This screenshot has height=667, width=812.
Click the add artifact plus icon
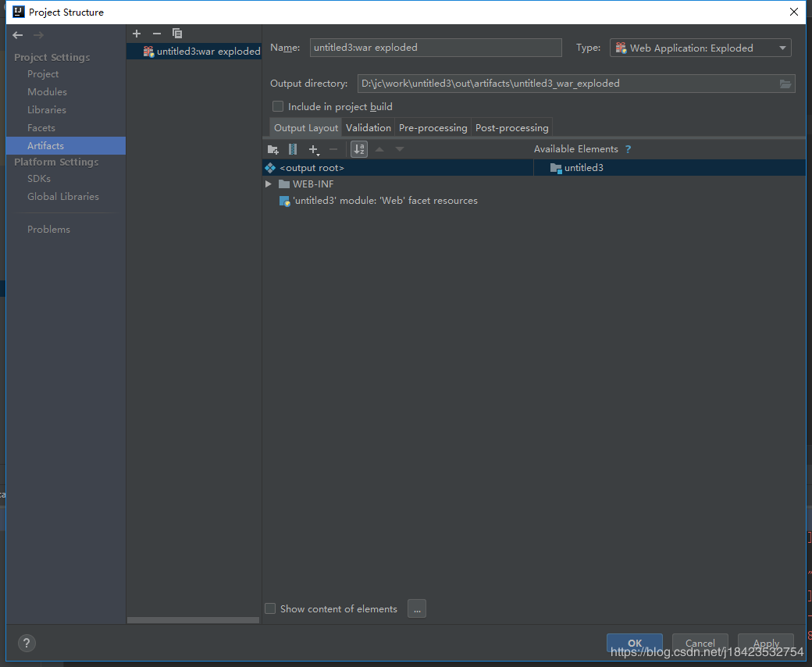[137, 34]
